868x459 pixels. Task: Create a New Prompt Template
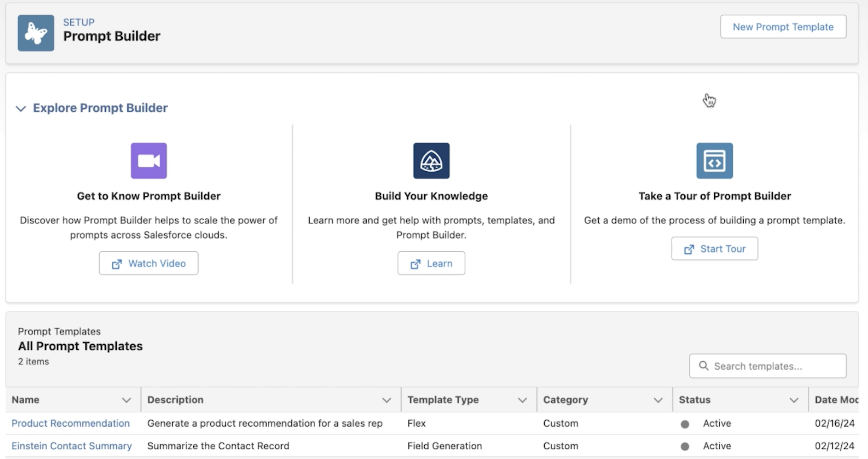[x=783, y=27]
